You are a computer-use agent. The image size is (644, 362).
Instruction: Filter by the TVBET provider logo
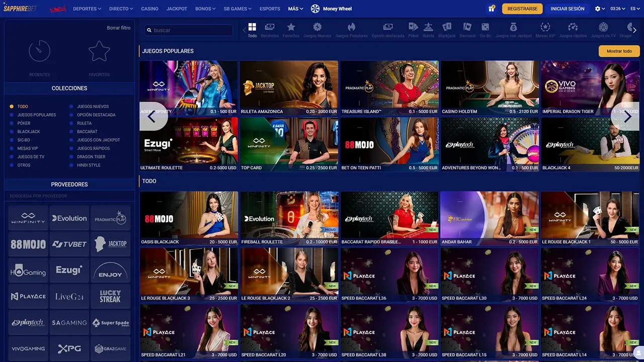pos(69,244)
